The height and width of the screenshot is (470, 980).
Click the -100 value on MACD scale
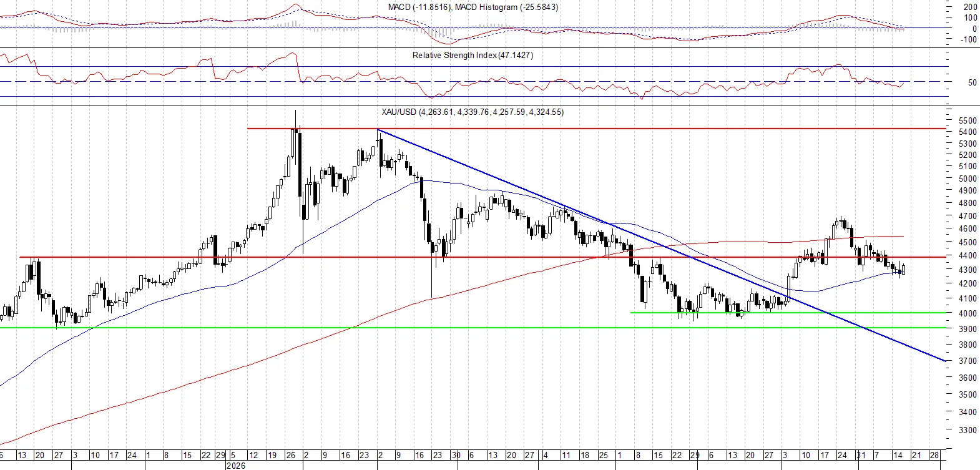[968, 39]
